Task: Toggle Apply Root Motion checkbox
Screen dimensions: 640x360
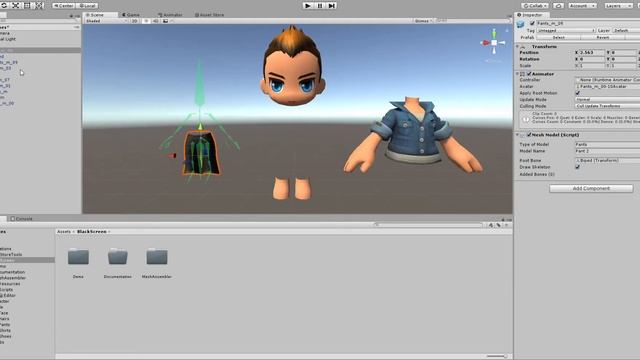Action: click(578, 93)
